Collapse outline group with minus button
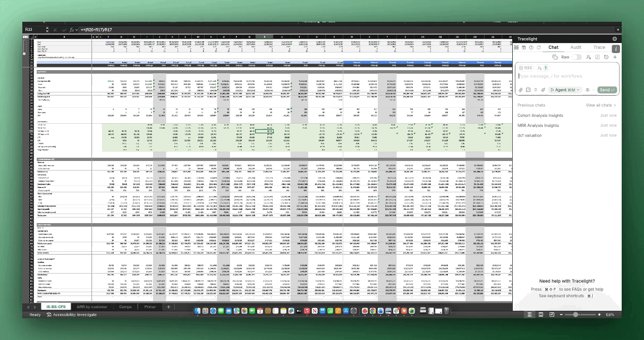 point(24,54)
